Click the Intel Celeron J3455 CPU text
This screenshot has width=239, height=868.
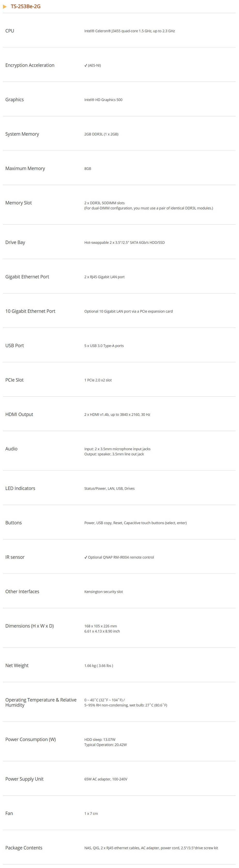[129, 31]
